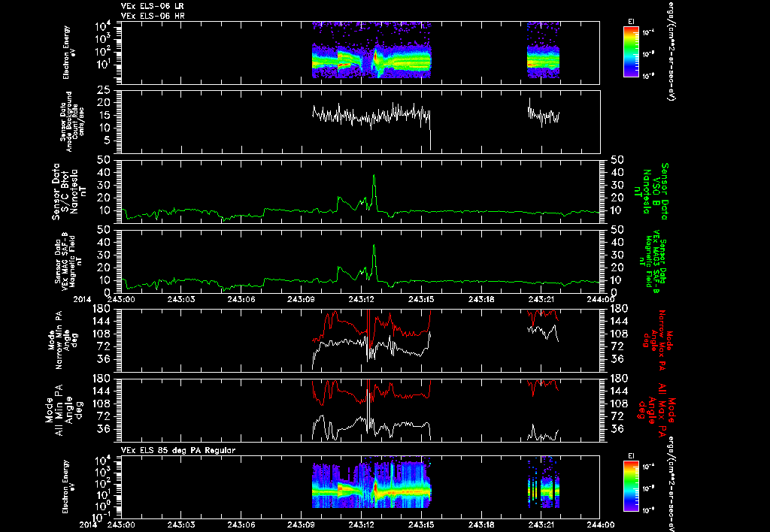Viewport: 770px width, 532px height.
Task: Click the magnetic field peak in S/C Btot panel
Action: point(374,176)
